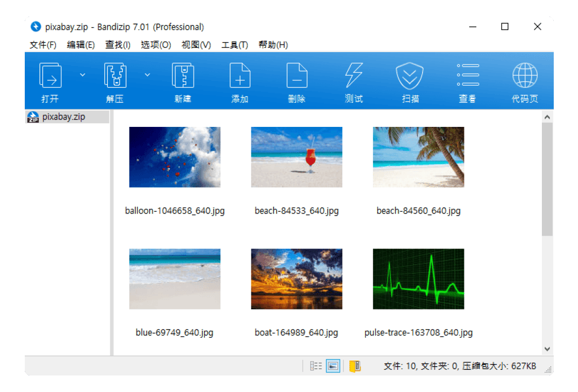Click the scroll down arrow of file list

click(547, 349)
